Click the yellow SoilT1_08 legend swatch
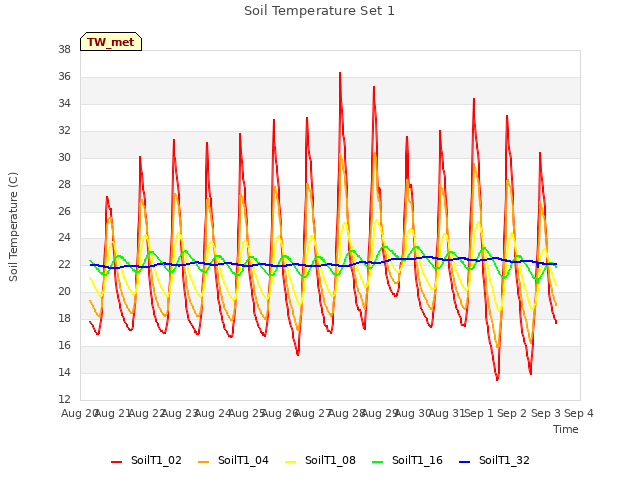 tap(290, 461)
